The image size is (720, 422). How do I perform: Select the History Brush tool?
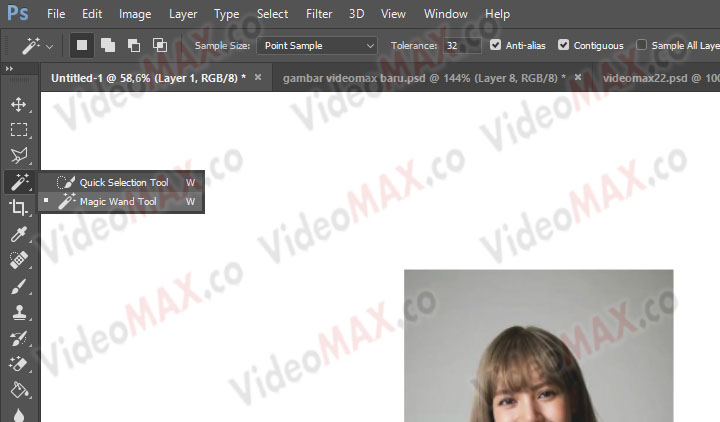(18, 339)
